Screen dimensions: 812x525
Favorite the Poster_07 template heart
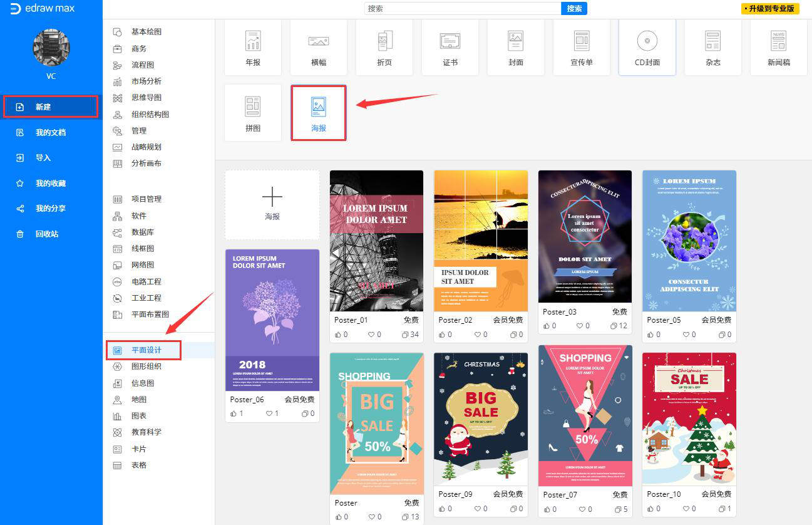(582, 509)
